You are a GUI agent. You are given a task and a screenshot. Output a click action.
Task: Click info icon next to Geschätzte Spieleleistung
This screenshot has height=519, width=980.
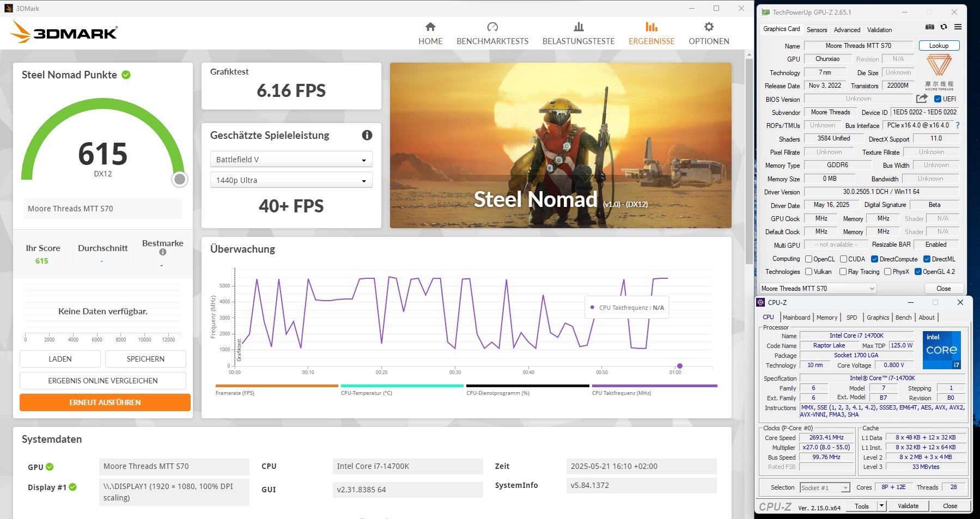tap(367, 135)
